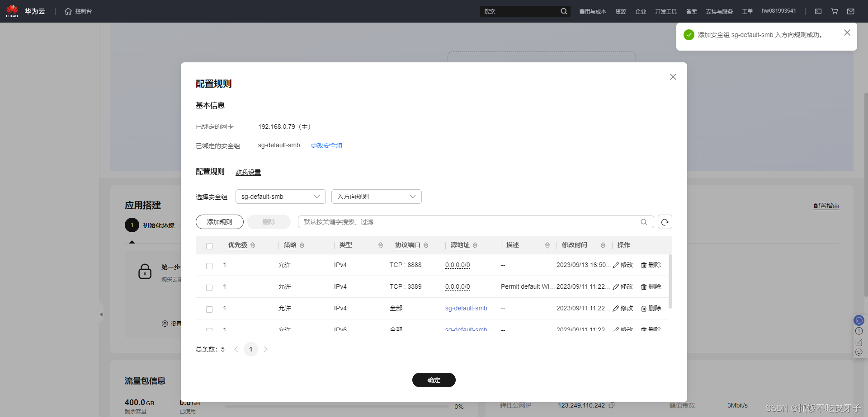Edit the IPv4 全部 sg-default-smb rule
Viewport: 868px width, 417px height.
pyautogui.click(x=623, y=309)
